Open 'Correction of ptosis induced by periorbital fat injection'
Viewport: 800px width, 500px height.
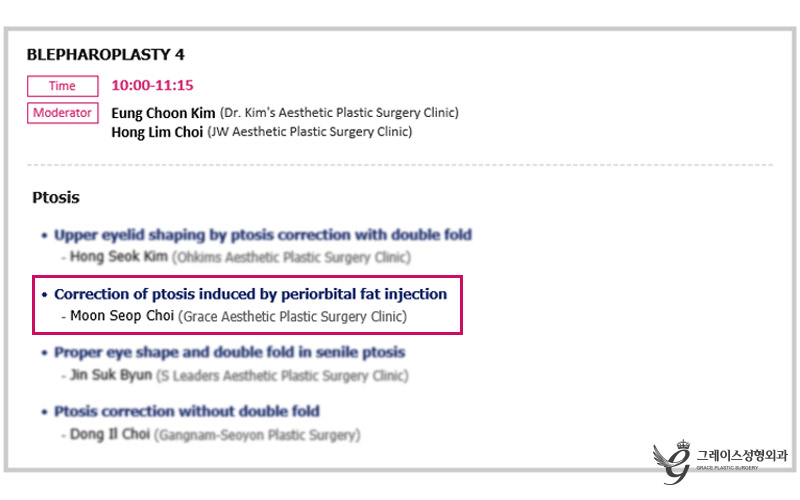coord(251,294)
